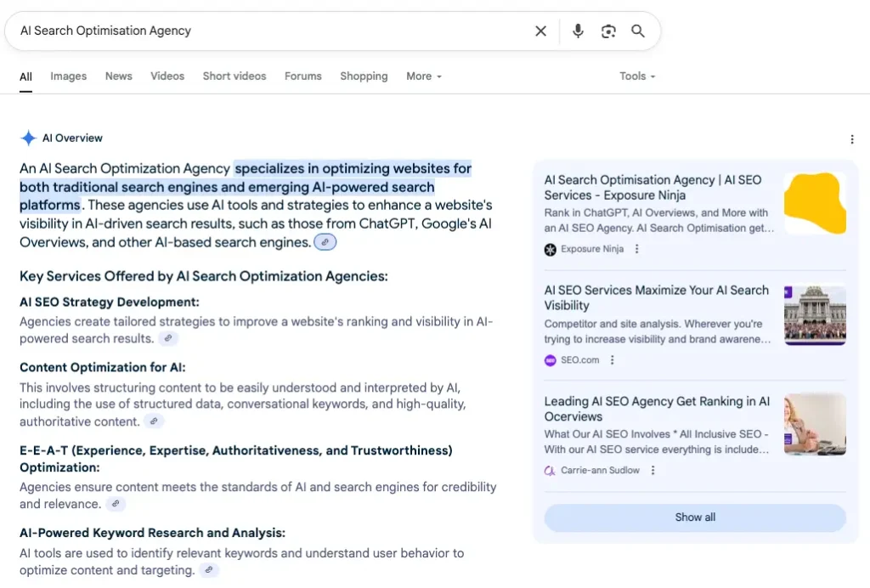Switch to the Forums tab
Screen dimensions: 870x588
coord(303,76)
